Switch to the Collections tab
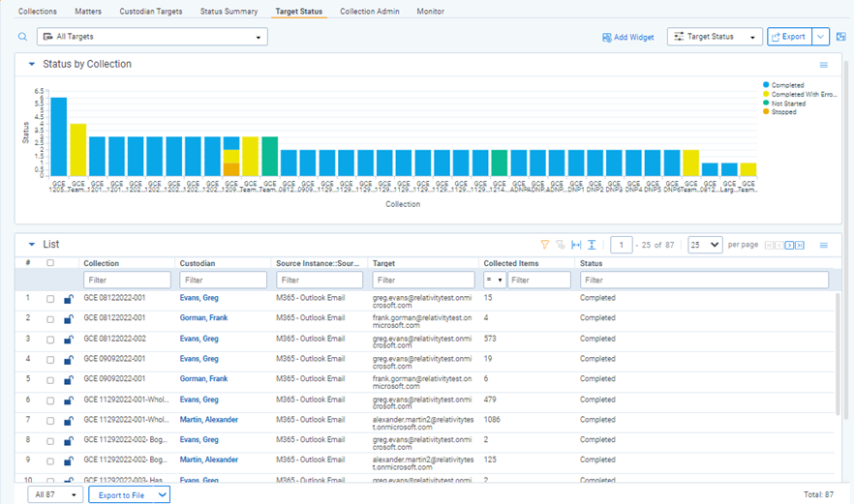854x504 pixels. (38, 11)
